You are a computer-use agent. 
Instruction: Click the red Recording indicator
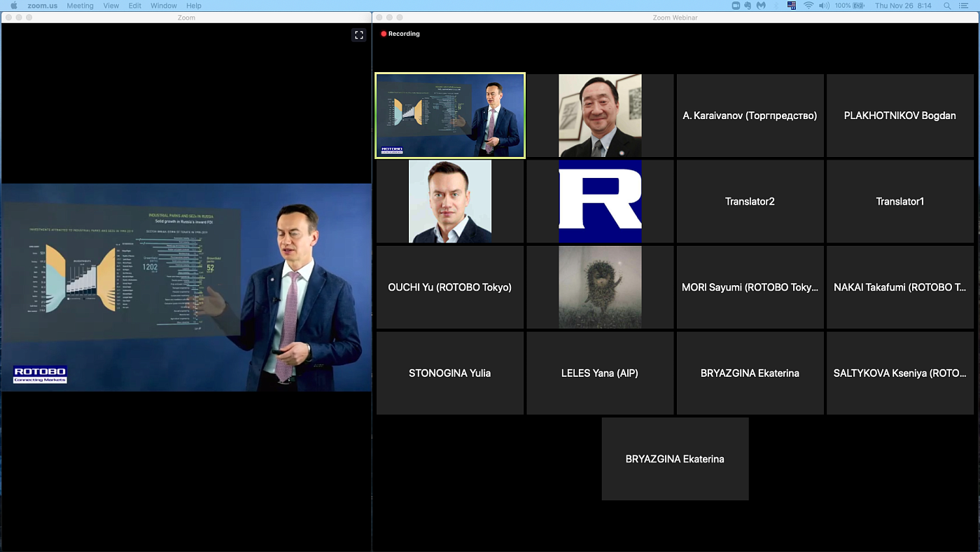pos(400,34)
